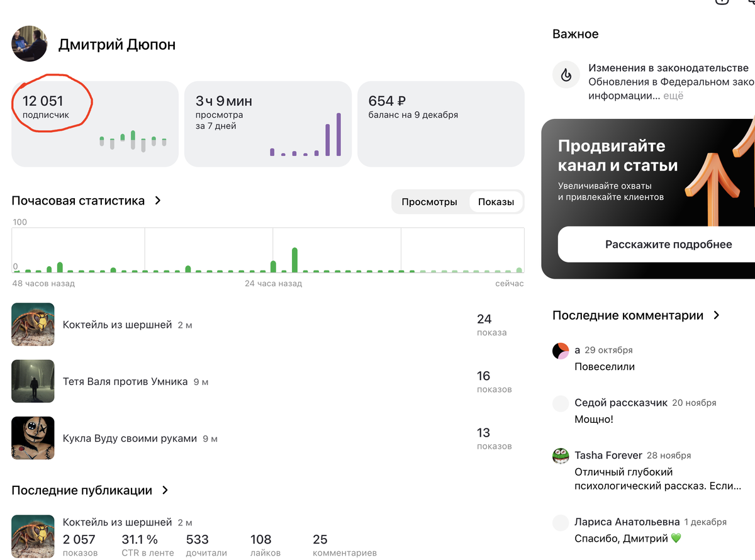Open Тетя Валя против Умника thumbnail
The image size is (755, 560).
[33, 381]
